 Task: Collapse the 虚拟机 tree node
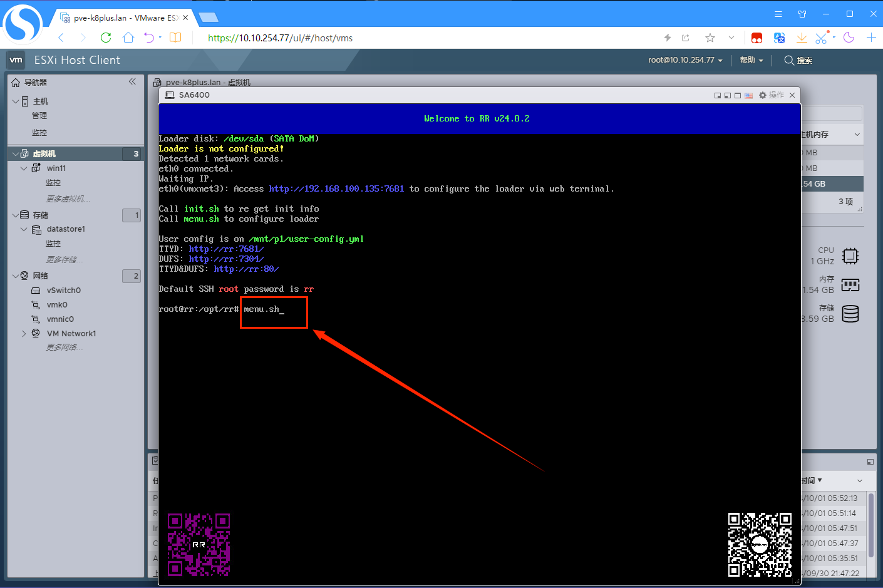(x=14, y=153)
